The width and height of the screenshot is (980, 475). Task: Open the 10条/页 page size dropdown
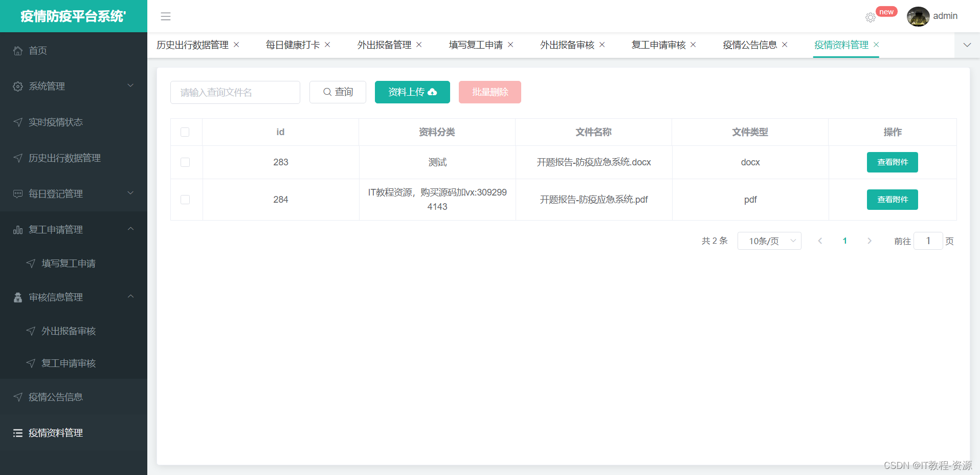pos(769,241)
